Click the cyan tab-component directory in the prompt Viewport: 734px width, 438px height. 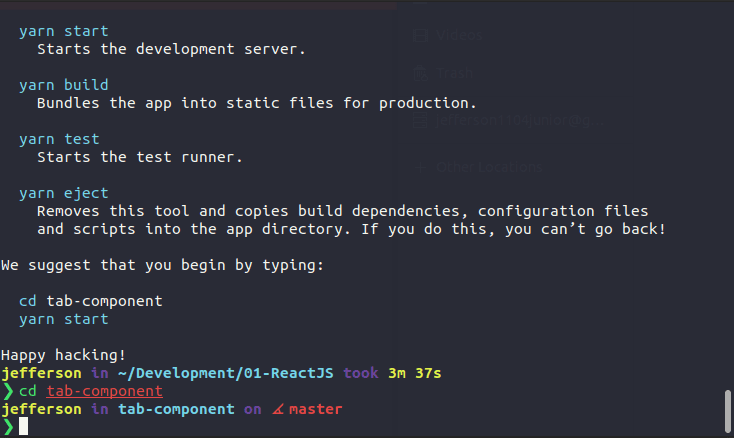tap(177, 409)
